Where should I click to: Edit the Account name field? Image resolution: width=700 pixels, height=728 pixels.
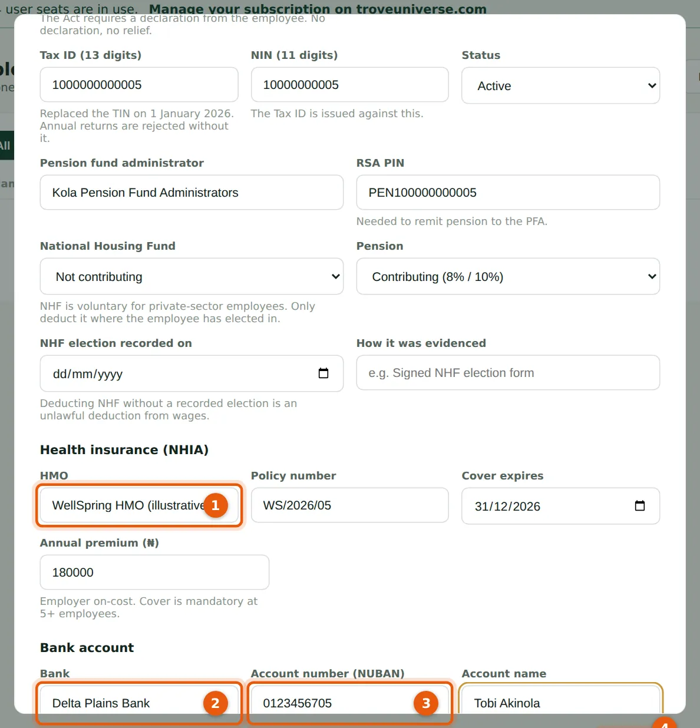coord(560,703)
